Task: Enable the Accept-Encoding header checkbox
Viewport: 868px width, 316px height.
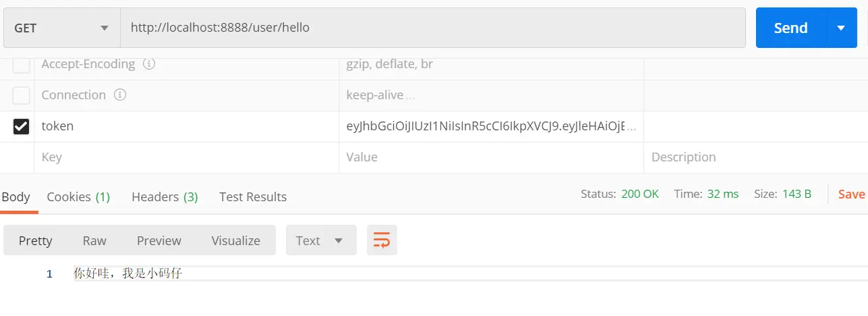Action: (22, 65)
